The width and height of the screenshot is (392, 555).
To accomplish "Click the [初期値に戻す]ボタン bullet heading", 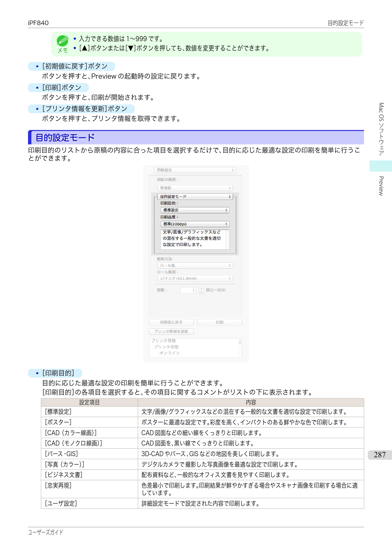I will point(72,66).
